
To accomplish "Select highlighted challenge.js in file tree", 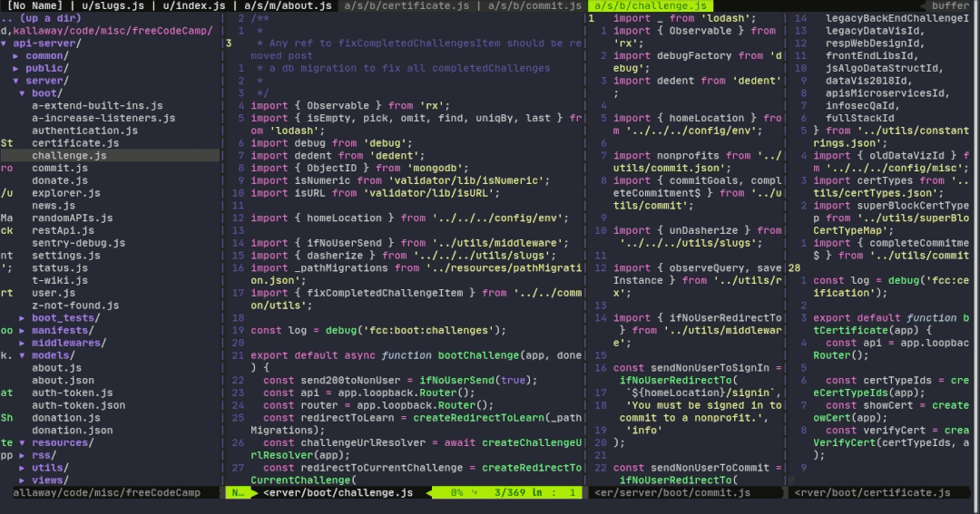I will pos(69,156).
